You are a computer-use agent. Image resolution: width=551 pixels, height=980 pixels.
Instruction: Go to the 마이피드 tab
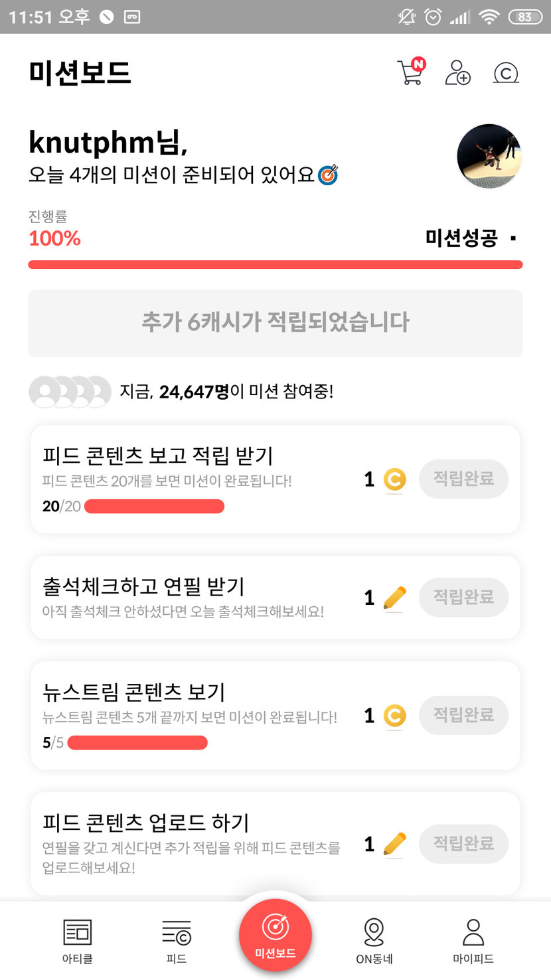click(x=473, y=940)
